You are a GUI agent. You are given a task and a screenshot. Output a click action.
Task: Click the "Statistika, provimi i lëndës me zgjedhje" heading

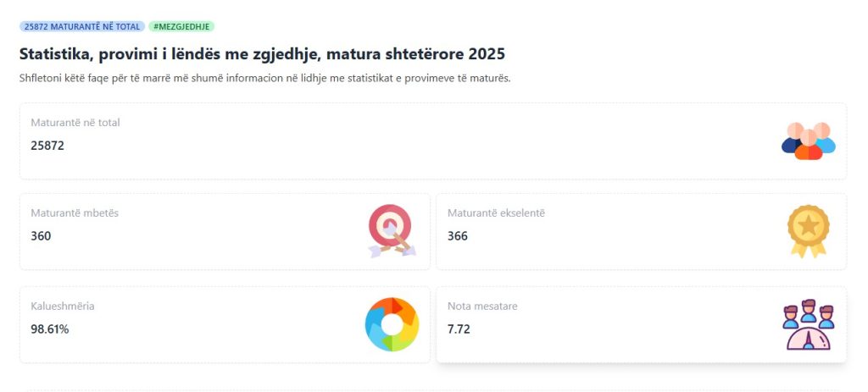point(262,54)
